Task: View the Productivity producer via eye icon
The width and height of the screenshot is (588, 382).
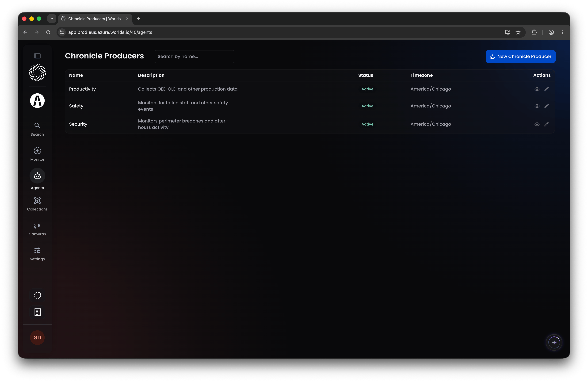Action: (x=537, y=89)
